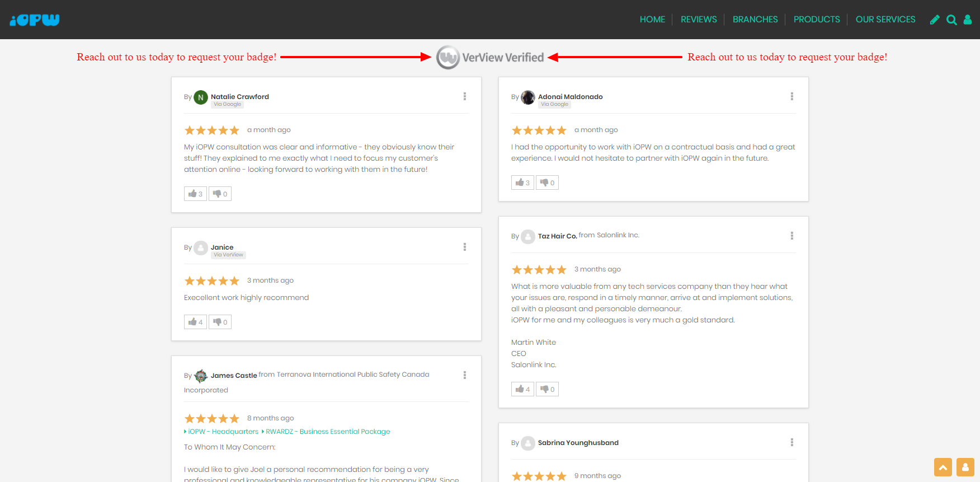Click star rating on Adonai Maldonado review
This screenshot has height=482, width=980.
point(539,130)
